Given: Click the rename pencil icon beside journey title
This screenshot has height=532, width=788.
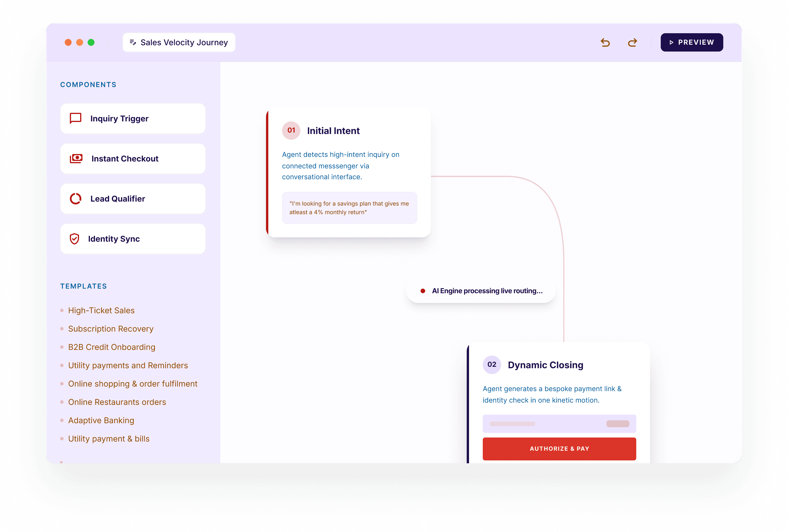Looking at the screenshot, I should click(x=133, y=42).
